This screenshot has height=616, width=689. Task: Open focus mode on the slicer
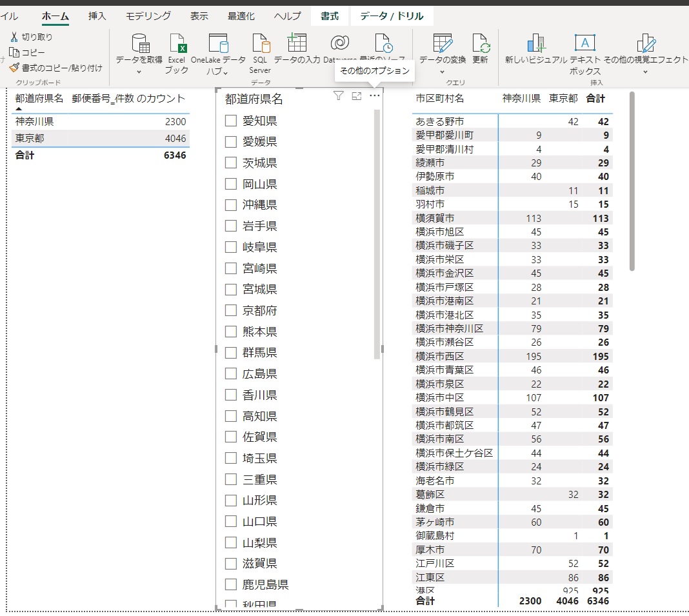pyautogui.click(x=357, y=96)
